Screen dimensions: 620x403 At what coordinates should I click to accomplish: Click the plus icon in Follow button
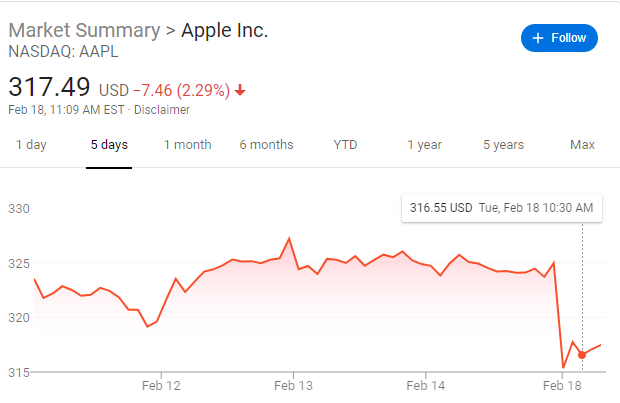(538, 38)
